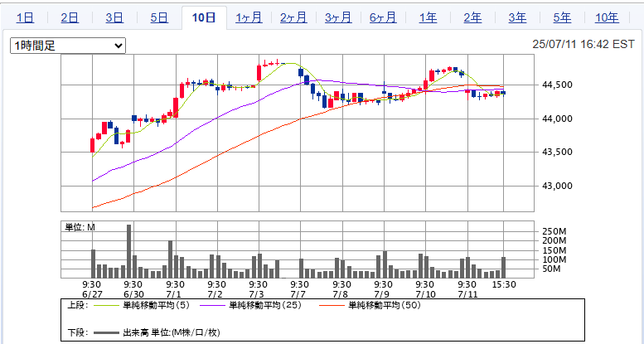Show the 2年 chart range
The height and width of the screenshot is (344, 644).
coord(472,17)
